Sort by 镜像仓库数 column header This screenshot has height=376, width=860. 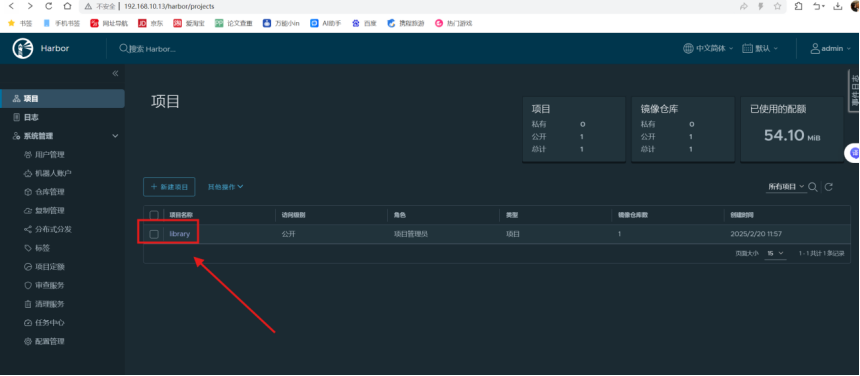pos(633,215)
